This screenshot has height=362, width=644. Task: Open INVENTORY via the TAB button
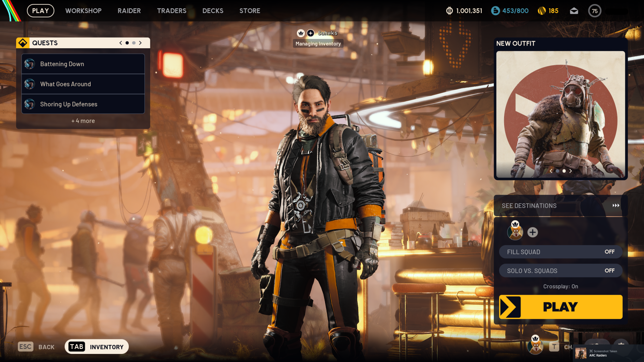(x=97, y=347)
